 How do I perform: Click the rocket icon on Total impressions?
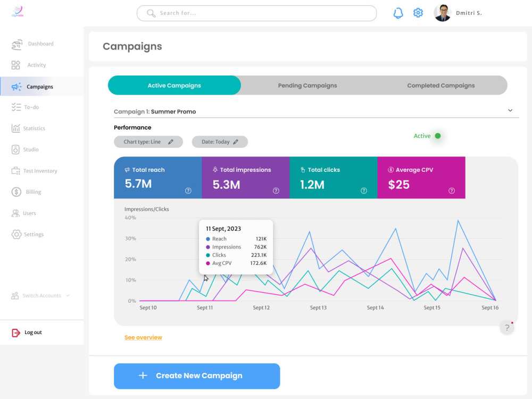pos(215,169)
